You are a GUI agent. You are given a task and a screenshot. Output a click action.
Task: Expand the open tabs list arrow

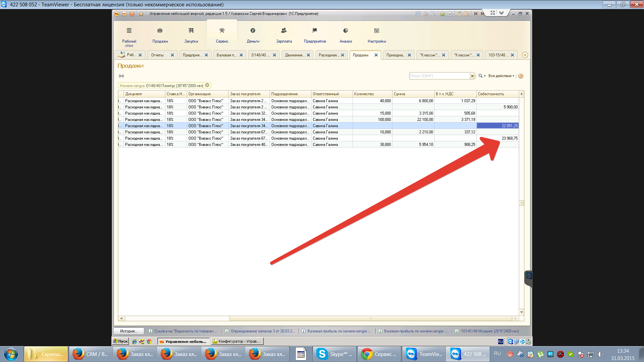pos(525,55)
